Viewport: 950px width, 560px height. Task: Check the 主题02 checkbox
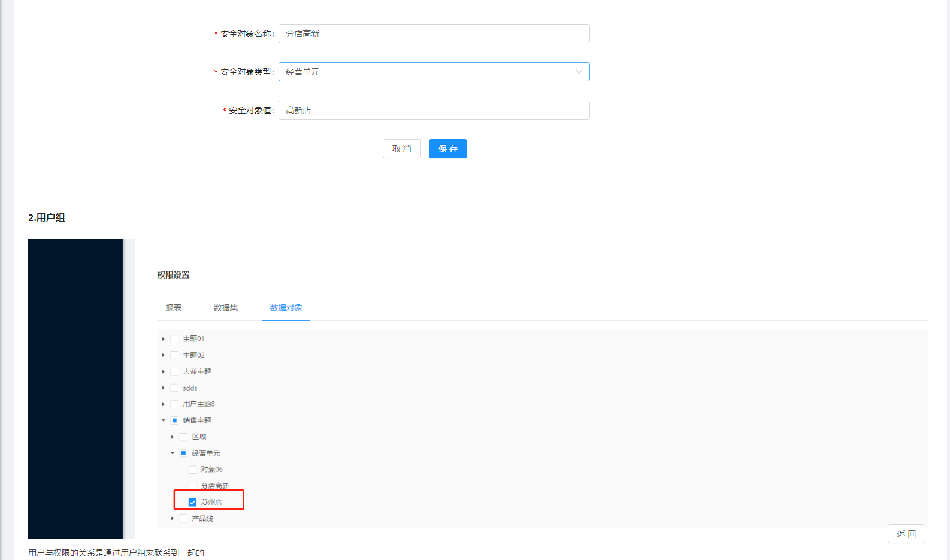(x=174, y=355)
